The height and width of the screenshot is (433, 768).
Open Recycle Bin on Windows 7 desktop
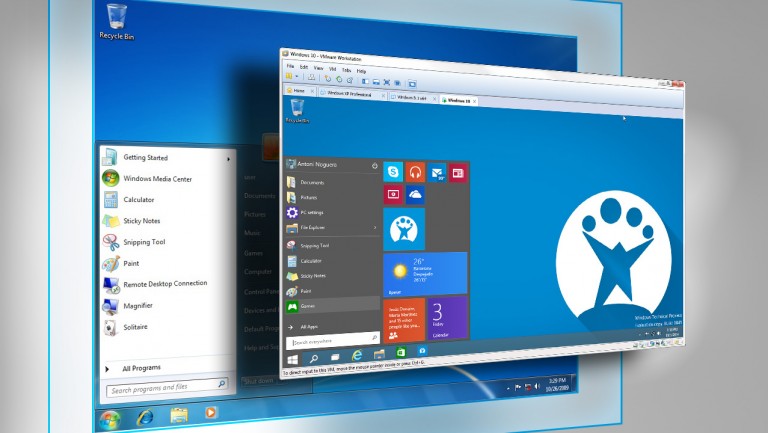pos(117,20)
